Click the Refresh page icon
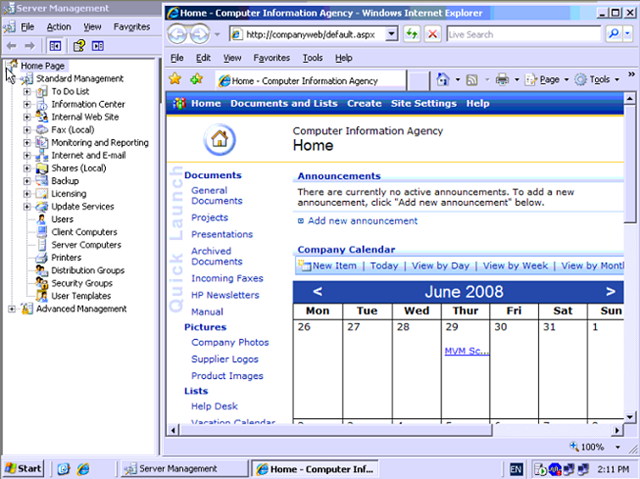The image size is (640, 479). (x=412, y=34)
